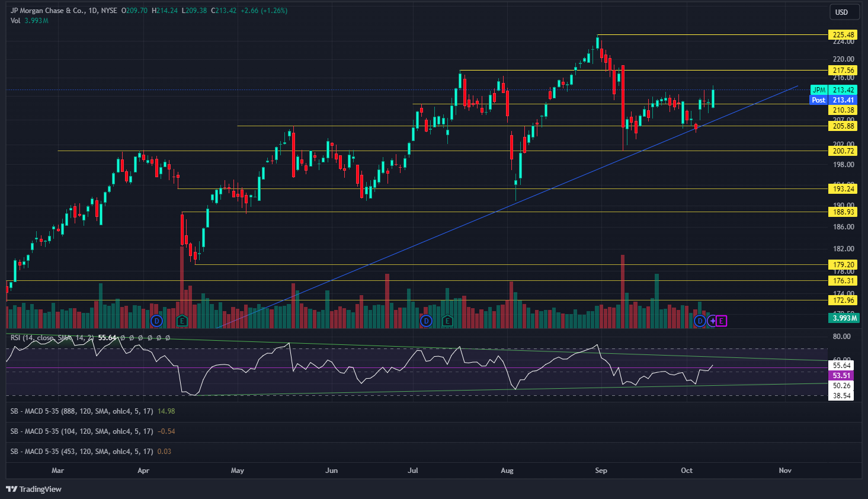Screen dimensions: 868x499
Task: Click the 198.00 price axis tick
Action: (x=844, y=165)
